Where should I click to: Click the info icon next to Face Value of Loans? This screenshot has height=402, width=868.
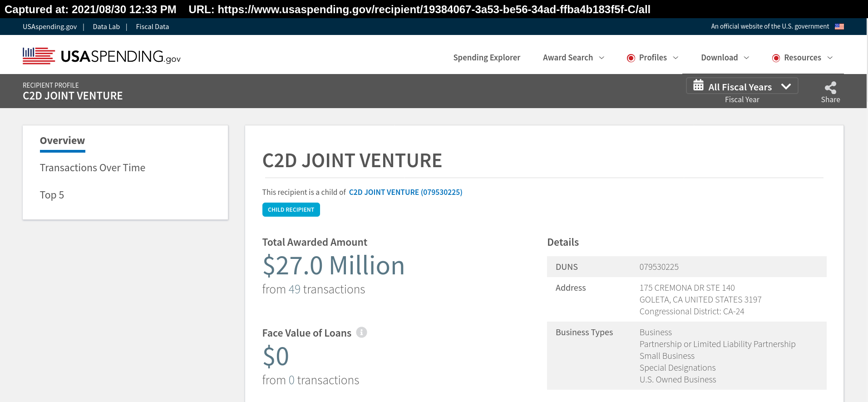tap(361, 333)
